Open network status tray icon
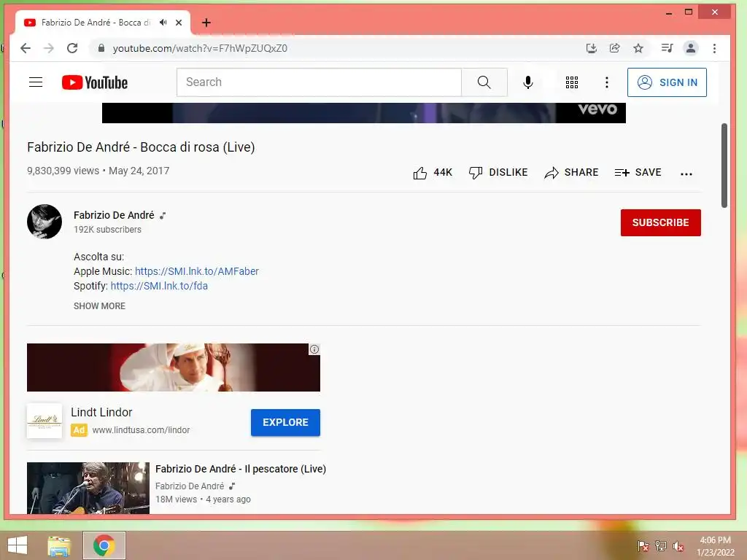 point(661,545)
